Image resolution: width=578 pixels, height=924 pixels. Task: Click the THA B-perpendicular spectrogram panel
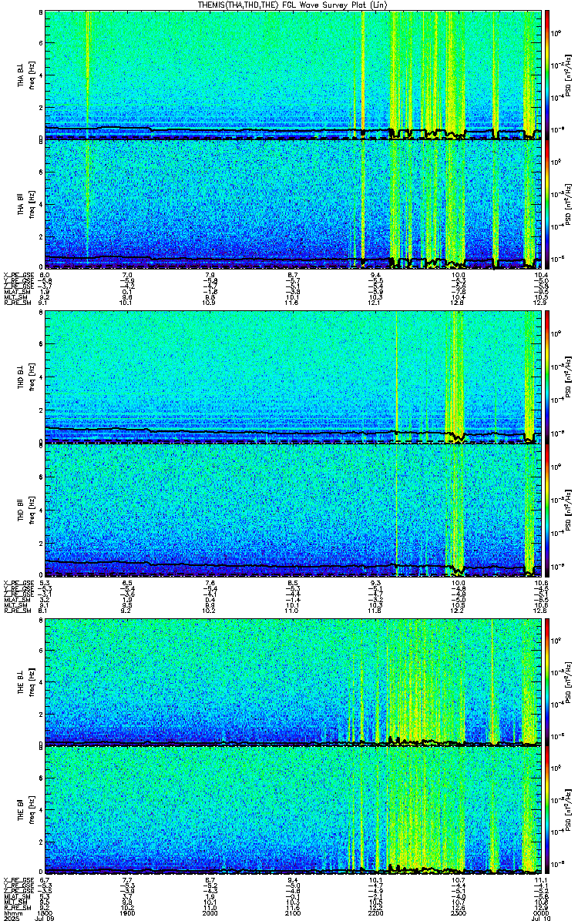[x=294, y=75]
